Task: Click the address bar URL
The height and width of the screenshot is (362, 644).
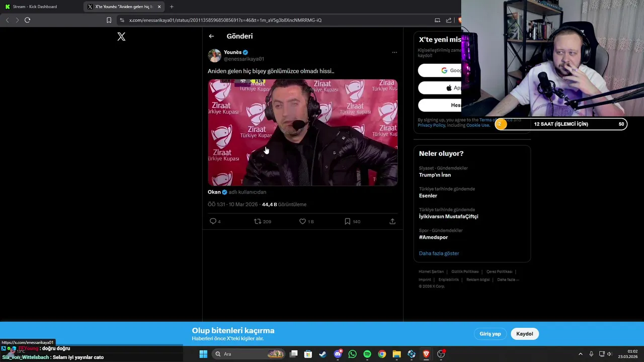Action: 225,20
